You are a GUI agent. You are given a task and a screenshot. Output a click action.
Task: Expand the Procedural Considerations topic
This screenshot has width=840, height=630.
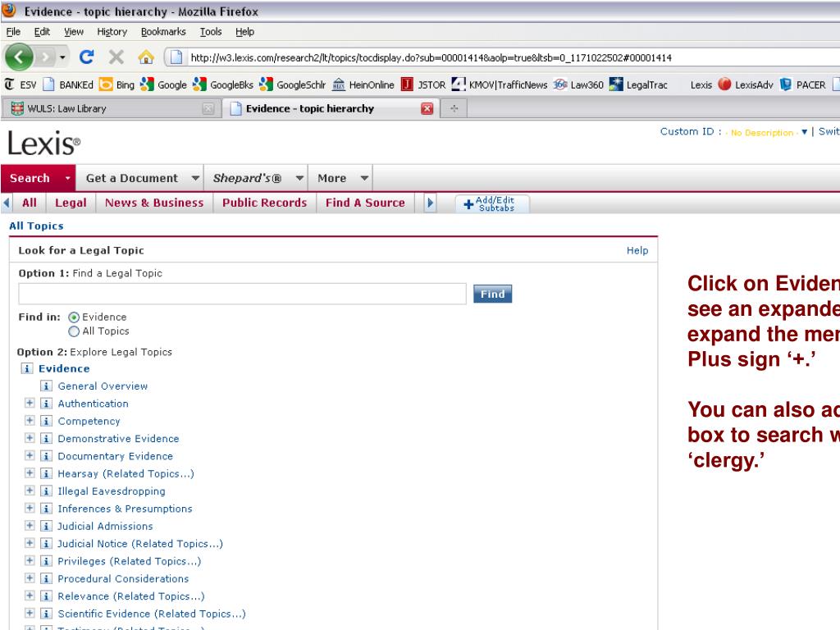30,578
